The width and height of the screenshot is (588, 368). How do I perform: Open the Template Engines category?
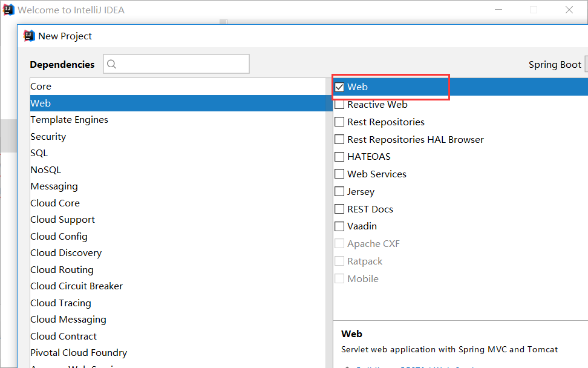(x=178, y=120)
